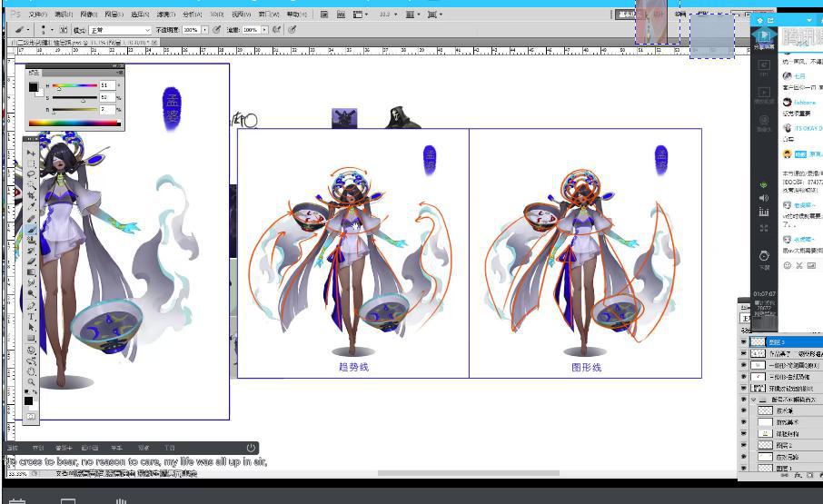Mute the speaker icon in side panel

[764, 198]
